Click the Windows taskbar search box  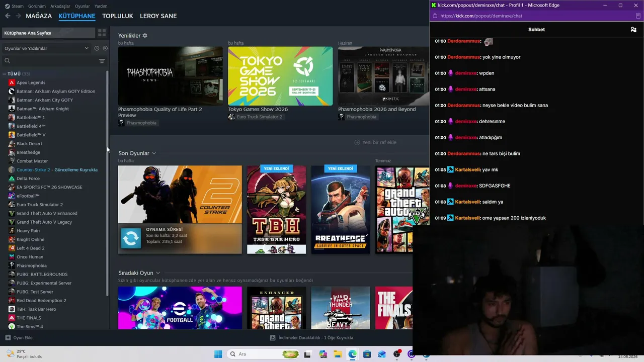point(264,354)
